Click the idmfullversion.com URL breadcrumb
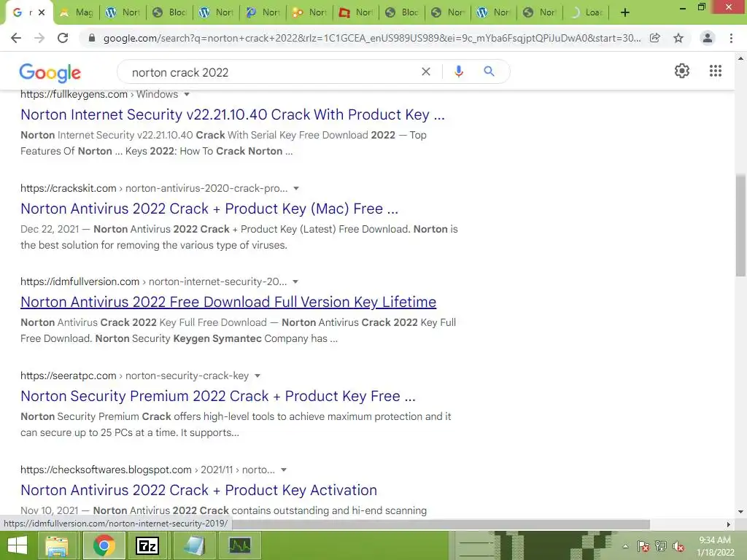The height and width of the screenshot is (560, 747). click(x=153, y=282)
